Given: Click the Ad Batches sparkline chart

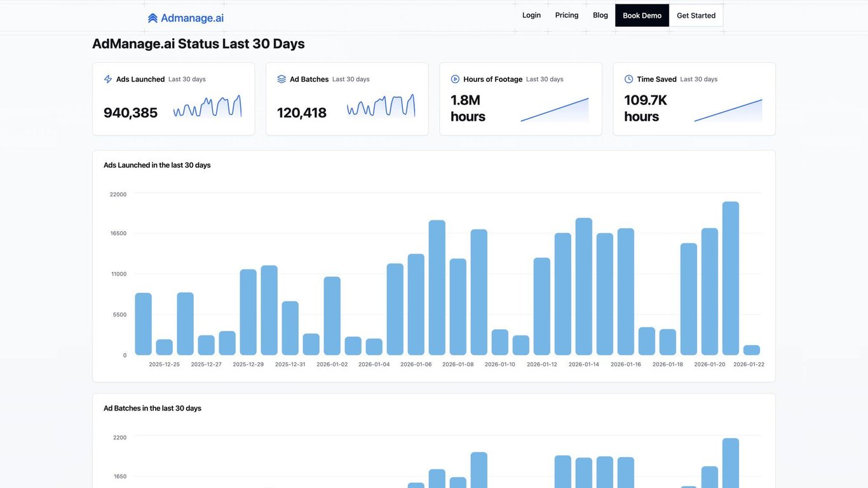Looking at the screenshot, I should pyautogui.click(x=381, y=107).
